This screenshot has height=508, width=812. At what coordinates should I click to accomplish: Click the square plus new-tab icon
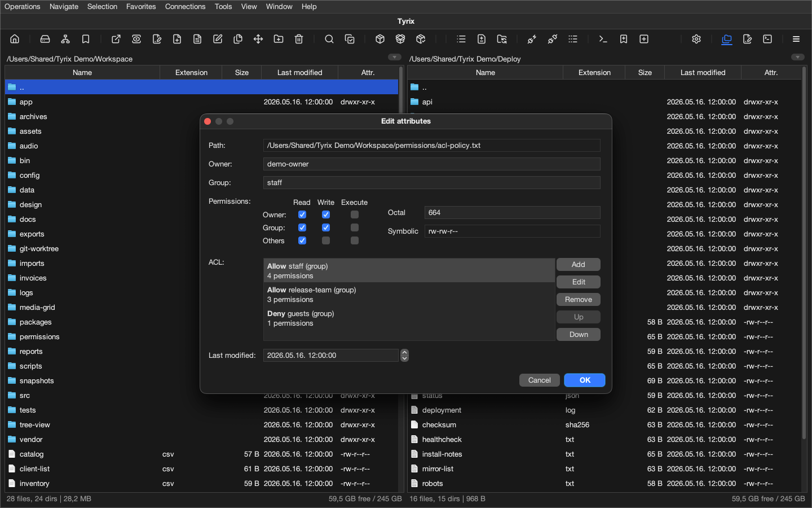pyautogui.click(x=644, y=39)
